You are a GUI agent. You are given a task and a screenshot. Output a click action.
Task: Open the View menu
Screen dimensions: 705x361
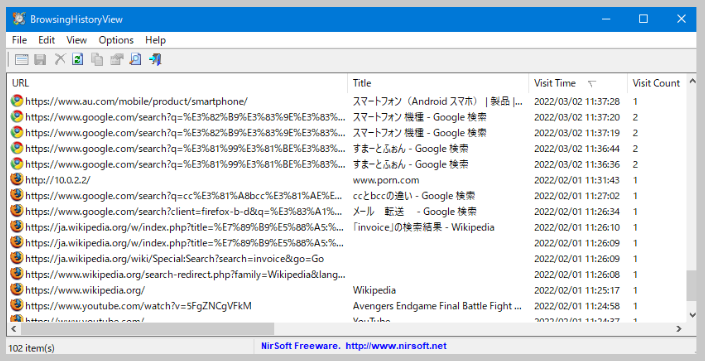(76, 40)
